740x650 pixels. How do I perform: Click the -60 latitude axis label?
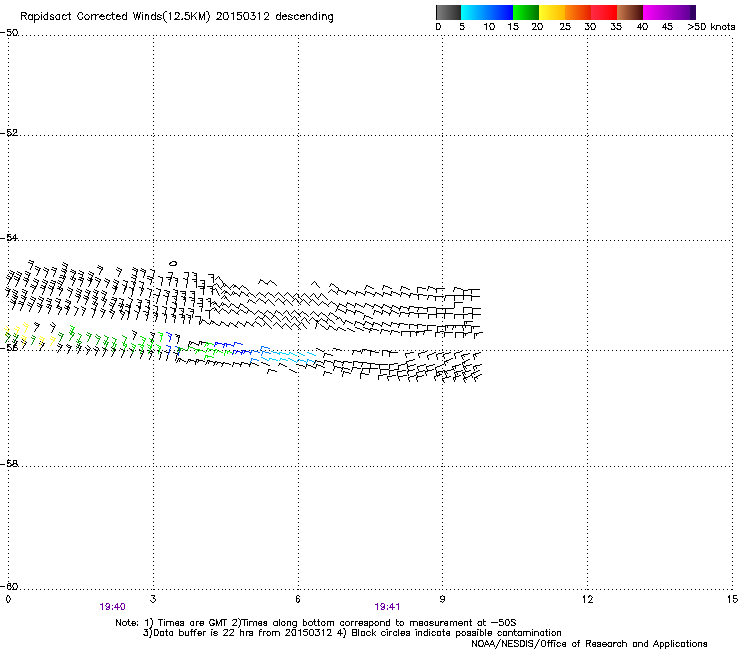click(x=9, y=586)
